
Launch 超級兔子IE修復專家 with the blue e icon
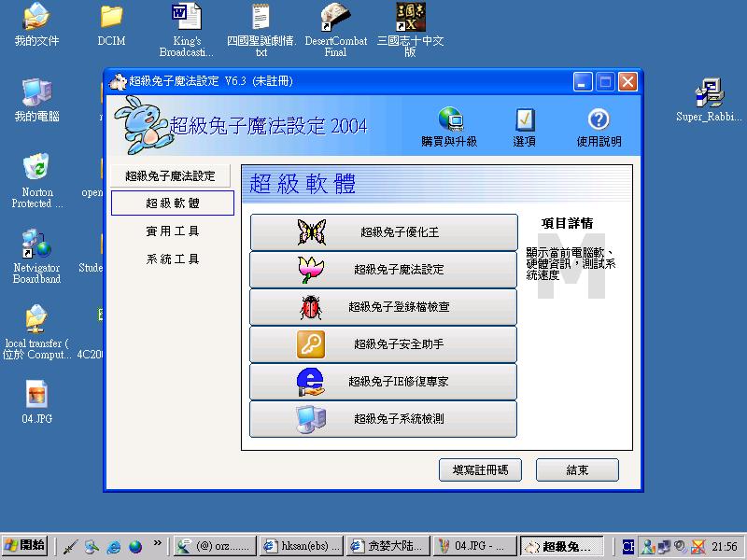(x=384, y=382)
